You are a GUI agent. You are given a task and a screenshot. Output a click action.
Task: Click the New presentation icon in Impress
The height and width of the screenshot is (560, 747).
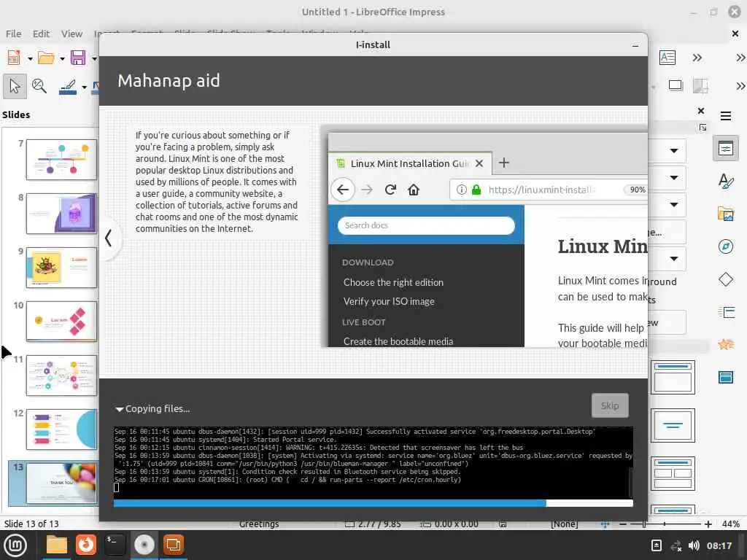pos(14,58)
